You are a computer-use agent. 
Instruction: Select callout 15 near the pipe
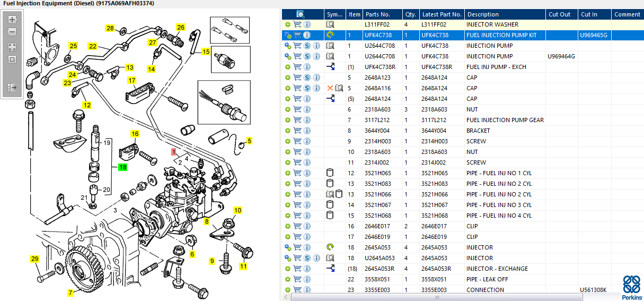(x=206, y=51)
